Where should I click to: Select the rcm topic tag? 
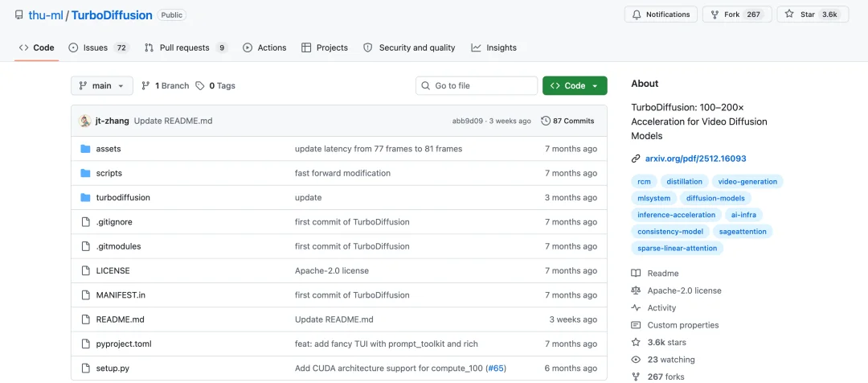click(644, 181)
